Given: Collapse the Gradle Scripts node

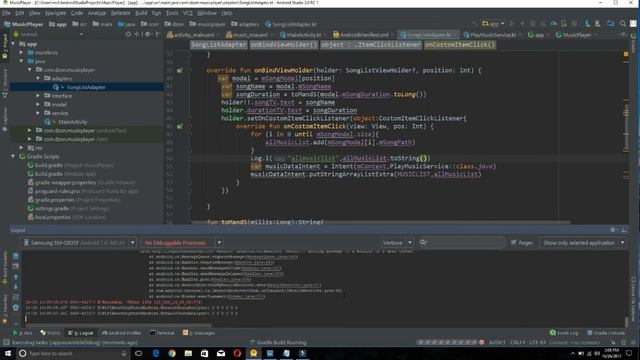Looking at the screenshot, I should pos(13,157).
